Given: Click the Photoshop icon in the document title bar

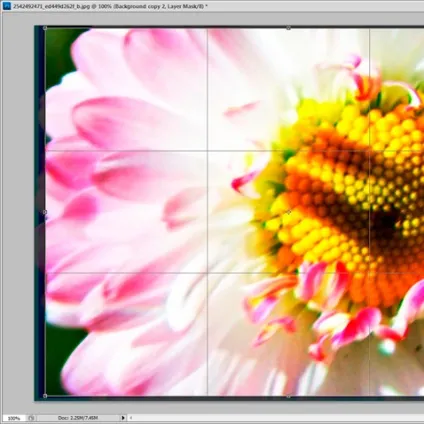Looking at the screenshot, I should click(6, 6).
